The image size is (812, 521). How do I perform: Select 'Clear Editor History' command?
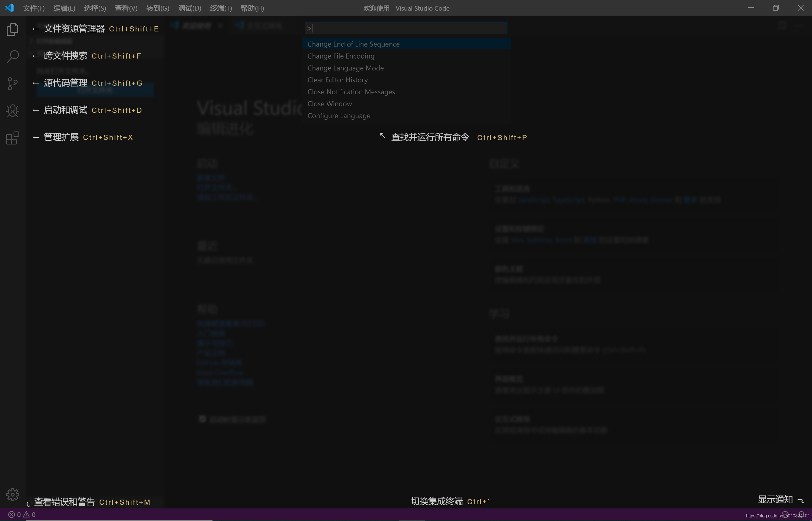click(x=406, y=80)
